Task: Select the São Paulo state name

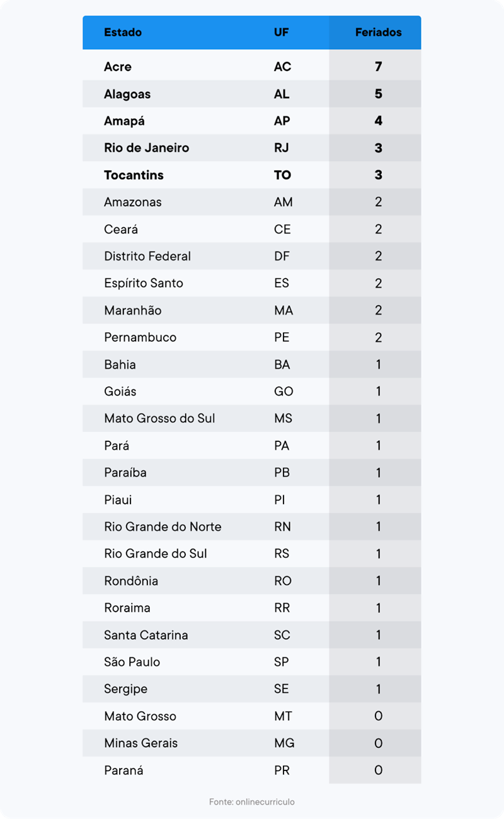Action: pyautogui.click(x=132, y=662)
